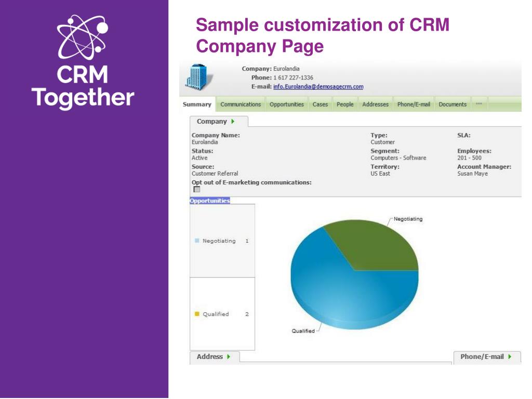Click green arrow next to Address
532x399 pixels.
coord(229,356)
